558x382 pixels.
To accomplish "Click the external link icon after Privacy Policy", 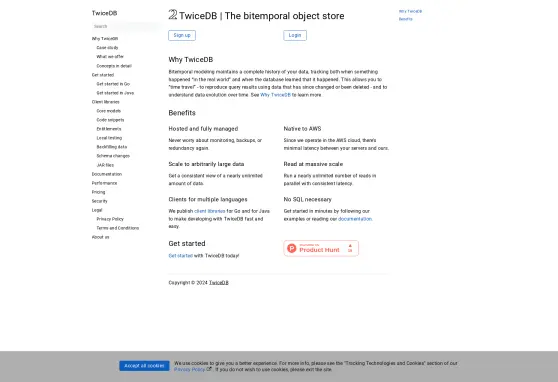I will [x=209, y=369].
